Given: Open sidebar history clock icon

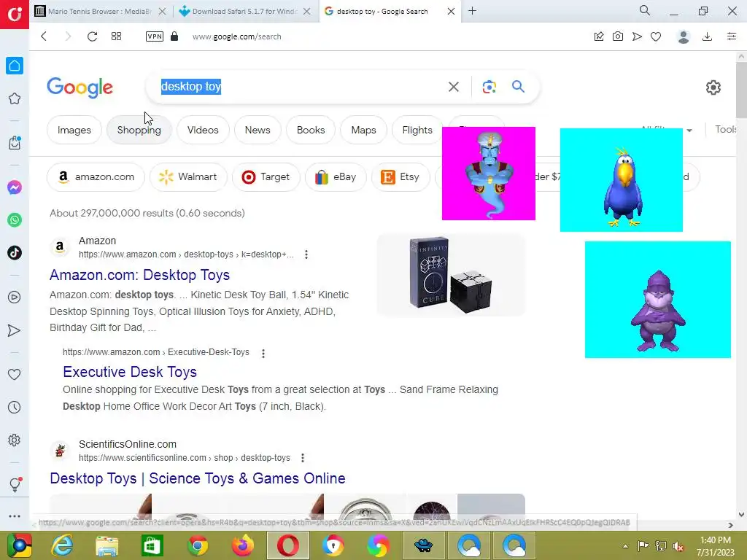Looking at the screenshot, I should coord(15,407).
